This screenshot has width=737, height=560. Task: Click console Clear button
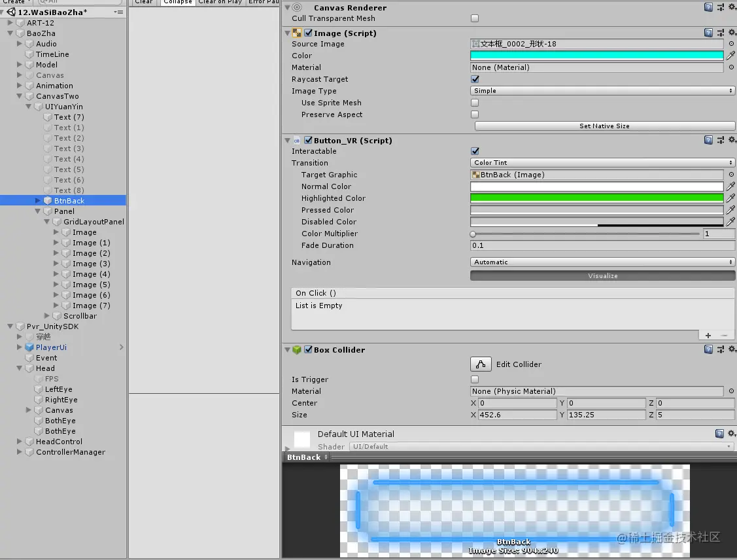point(144,3)
